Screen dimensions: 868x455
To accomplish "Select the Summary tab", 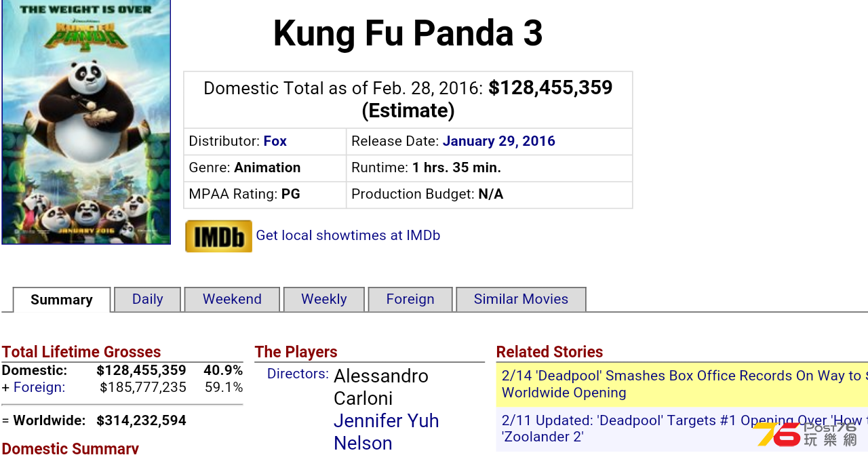I will click(62, 300).
